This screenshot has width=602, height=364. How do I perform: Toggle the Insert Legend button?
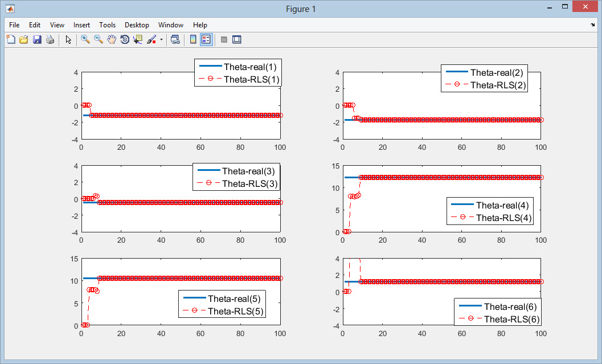tap(206, 39)
